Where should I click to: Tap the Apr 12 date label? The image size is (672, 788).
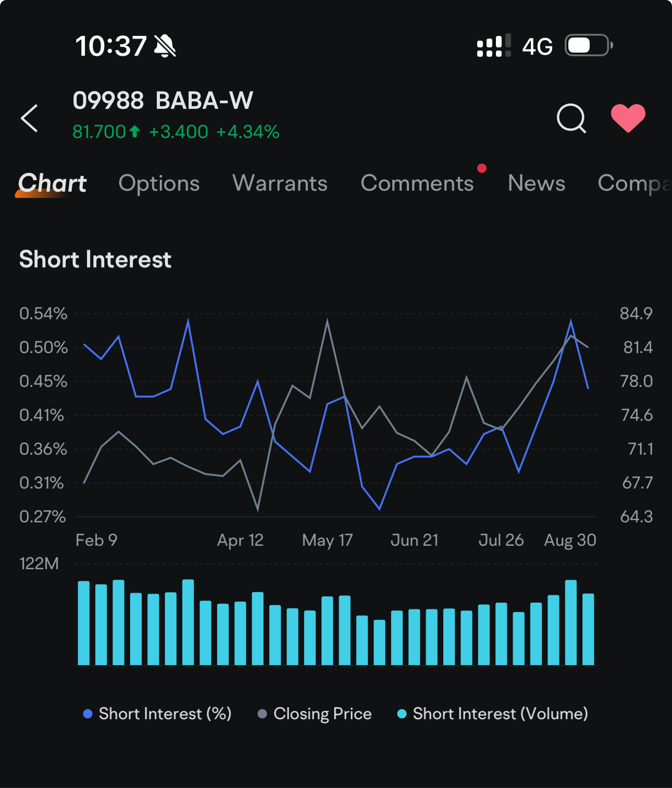[x=240, y=540]
